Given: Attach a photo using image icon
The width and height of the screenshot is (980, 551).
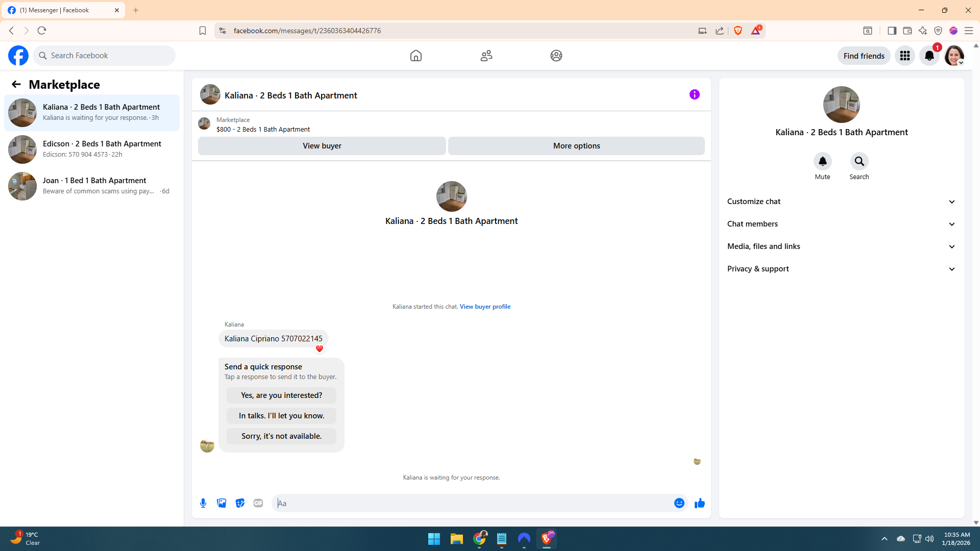Looking at the screenshot, I should [222, 503].
